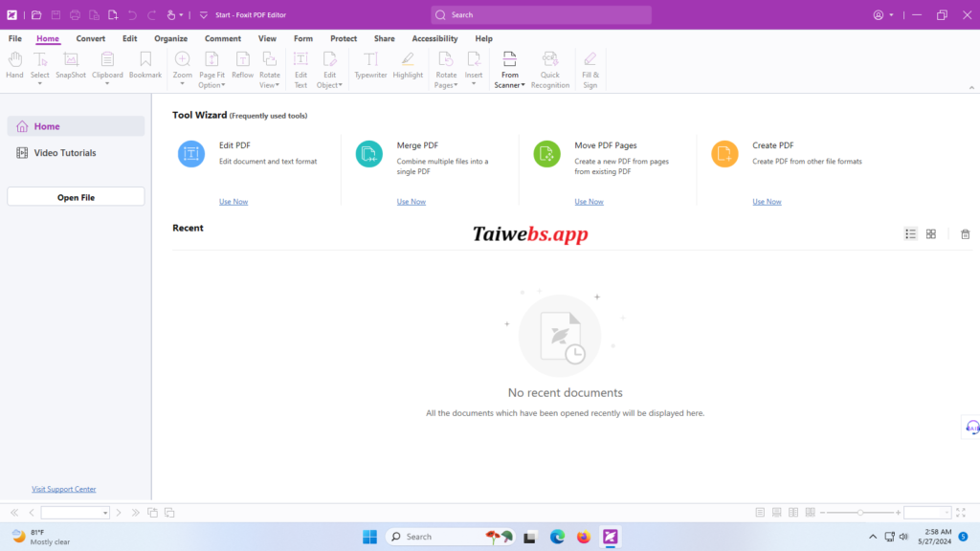Open Fill & Sign tool
980x551 pixels.
click(590, 69)
